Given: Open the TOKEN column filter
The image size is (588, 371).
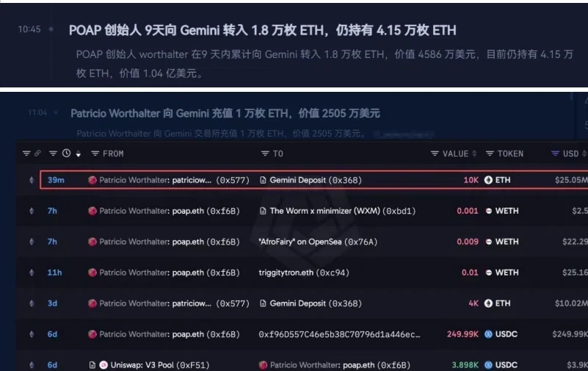Looking at the screenshot, I should coord(490,154).
